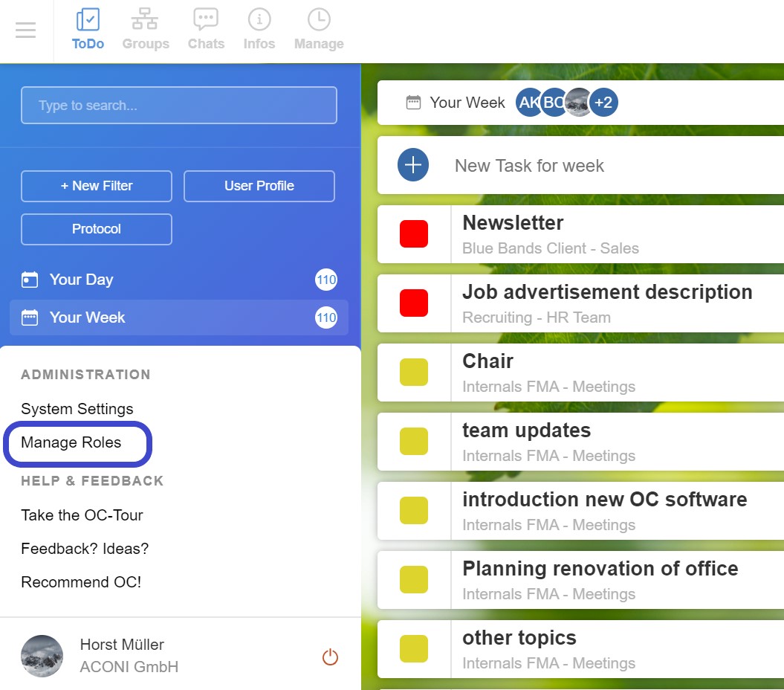The height and width of the screenshot is (690, 784).
Task: Click the Your Day calendar icon
Action: (30, 280)
